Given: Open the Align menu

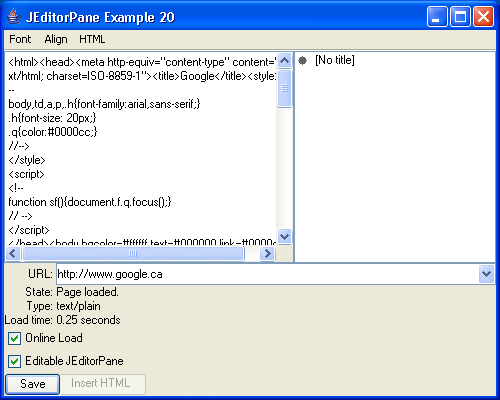Looking at the screenshot, I should tap(56, 39).
